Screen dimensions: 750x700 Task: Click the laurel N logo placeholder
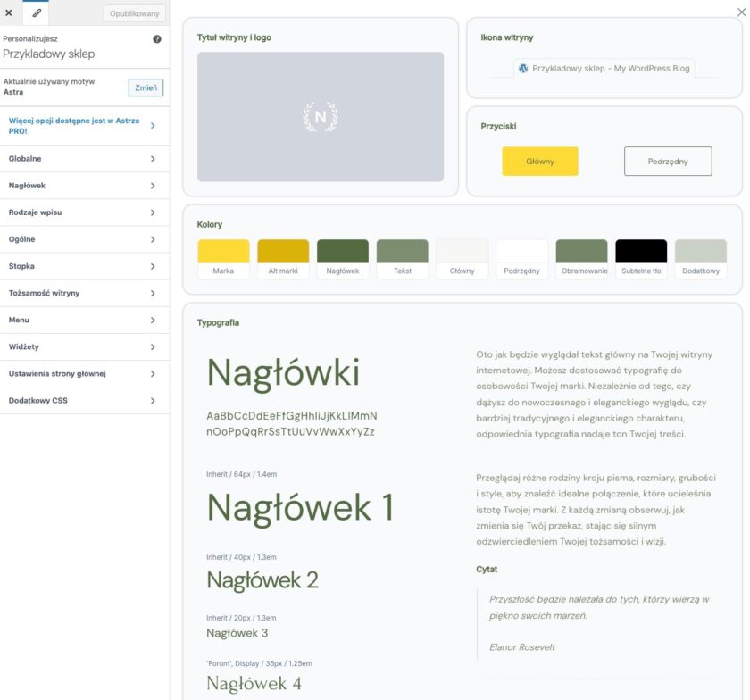[x=320, y=117]
